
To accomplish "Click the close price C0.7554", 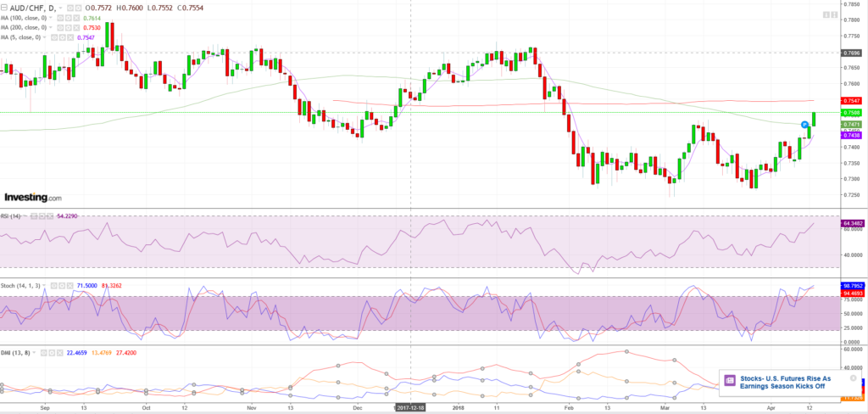I will 190,8.
